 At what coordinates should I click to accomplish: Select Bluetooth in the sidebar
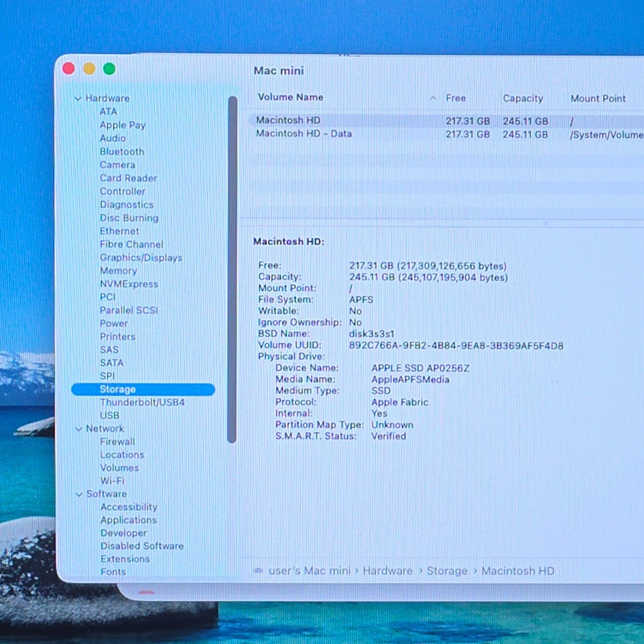pos(122,152)
